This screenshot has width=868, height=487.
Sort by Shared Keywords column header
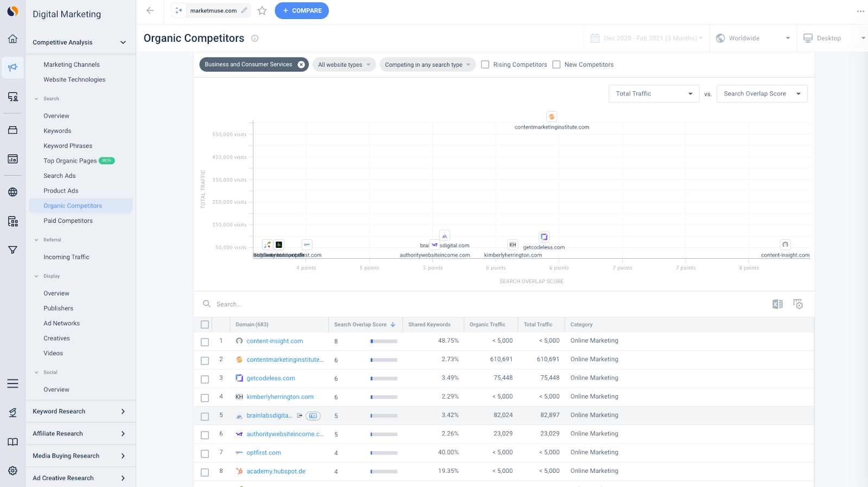pos(429,324)
